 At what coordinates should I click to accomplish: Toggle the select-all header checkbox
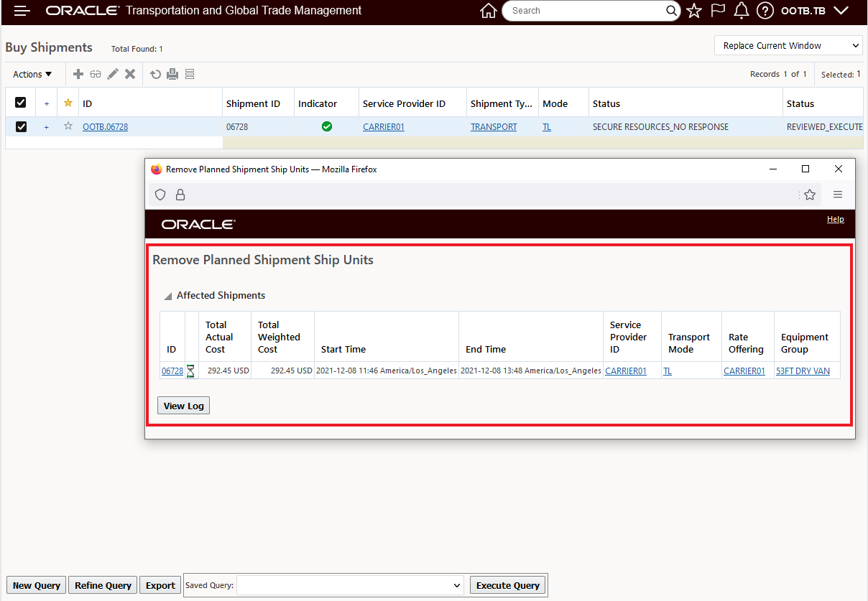pos(21,103)
